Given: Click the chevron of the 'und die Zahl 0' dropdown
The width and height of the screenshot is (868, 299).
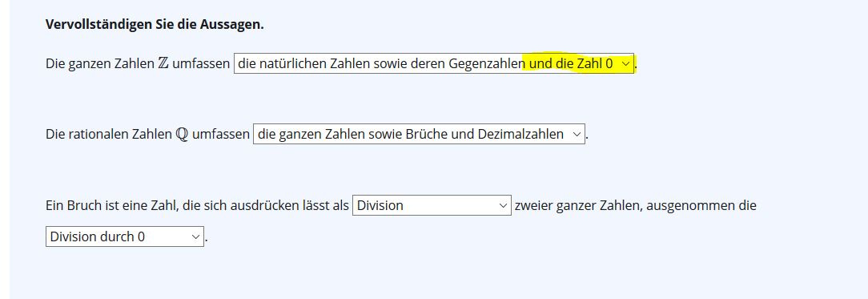Looking at the screenshot, I should [625, 63].
